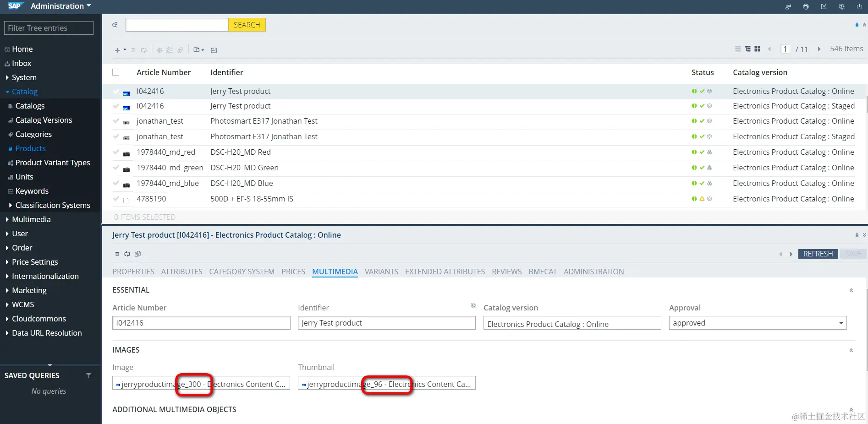Image resolution: width=868 pixels, height=424 pixels.
Task: Switch to grid view layout
Action: (x=757, y=49)
